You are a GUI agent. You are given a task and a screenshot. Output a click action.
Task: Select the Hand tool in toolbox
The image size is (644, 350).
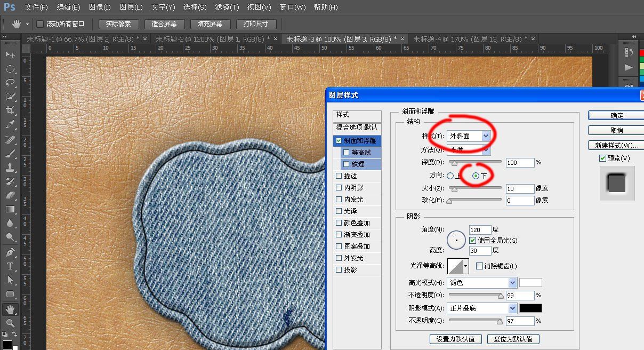[10, 309]
